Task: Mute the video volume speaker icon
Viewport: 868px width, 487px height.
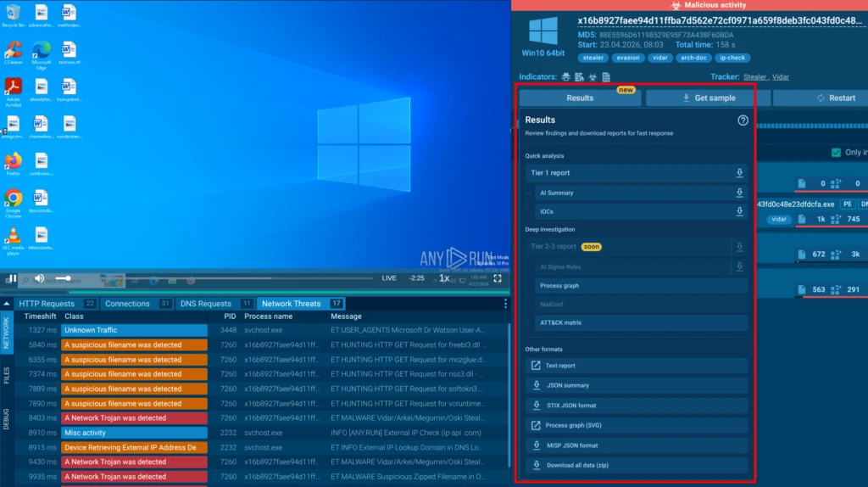Action: [39, 278]
